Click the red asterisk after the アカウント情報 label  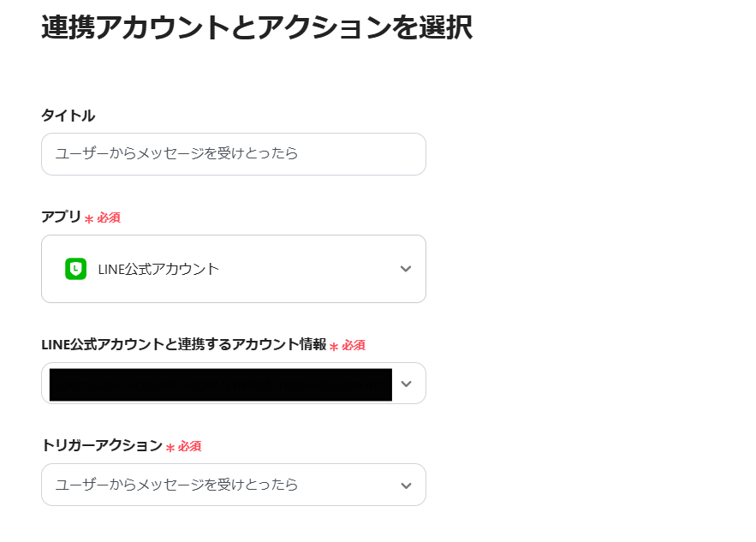(334, 347)
